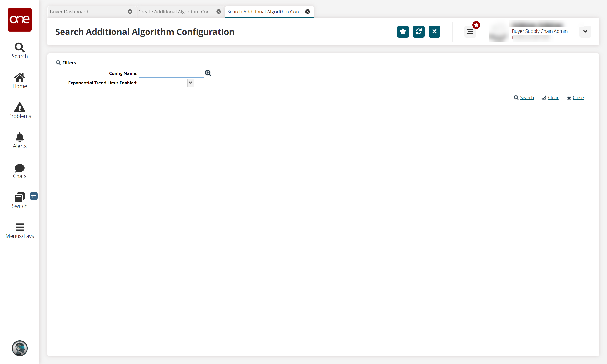Image resolution: width=607 pixels, height=364 pixels.
Task: Open Config Name lookup magnifier icon
Action: 208,73
